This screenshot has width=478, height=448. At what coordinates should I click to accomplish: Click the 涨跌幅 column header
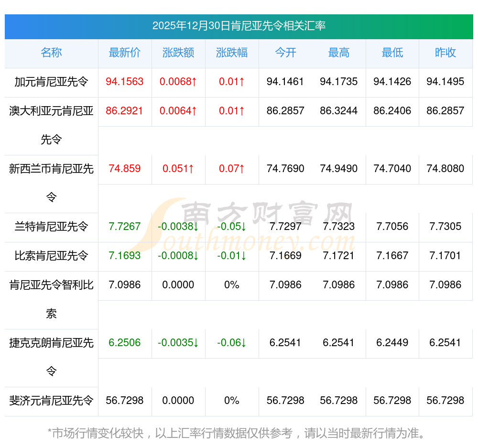pyautogui.click(x=232, y=53)
